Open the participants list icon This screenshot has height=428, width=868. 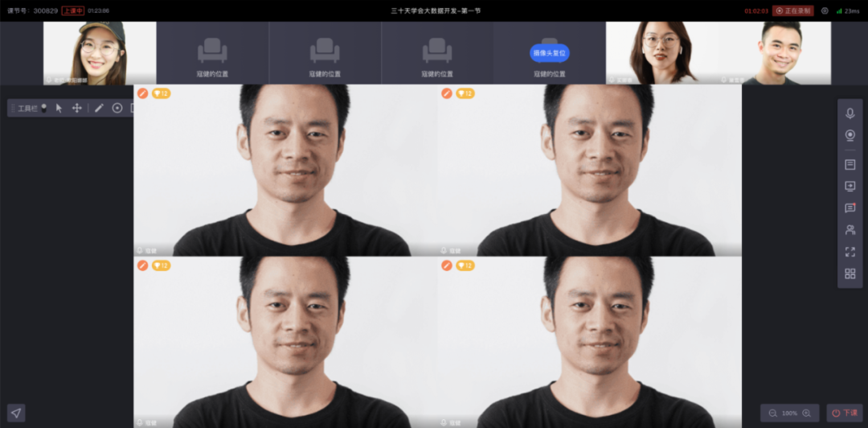click(850, 230)
